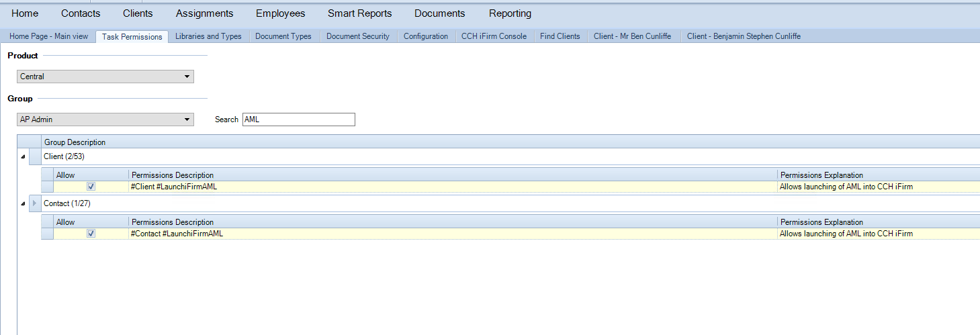The width and height of the screenshot is (980, 335).
Task: Open the Group dropdown showing AP Admin
Action: click(105, 119)
